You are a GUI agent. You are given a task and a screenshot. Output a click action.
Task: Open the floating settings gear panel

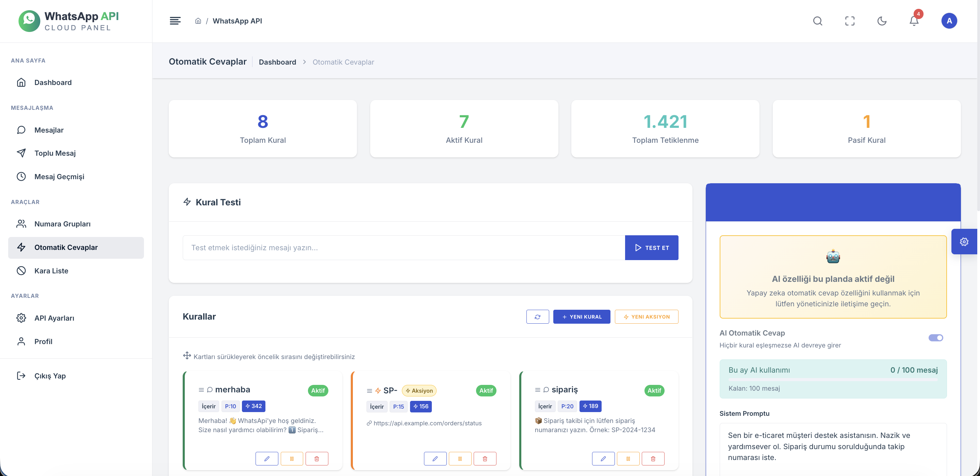click(x=964, y=242)
